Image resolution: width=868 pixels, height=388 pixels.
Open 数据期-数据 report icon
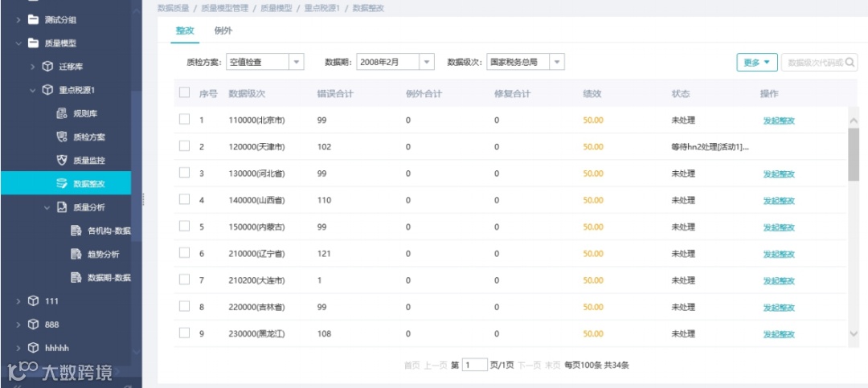tap(76, 277)
